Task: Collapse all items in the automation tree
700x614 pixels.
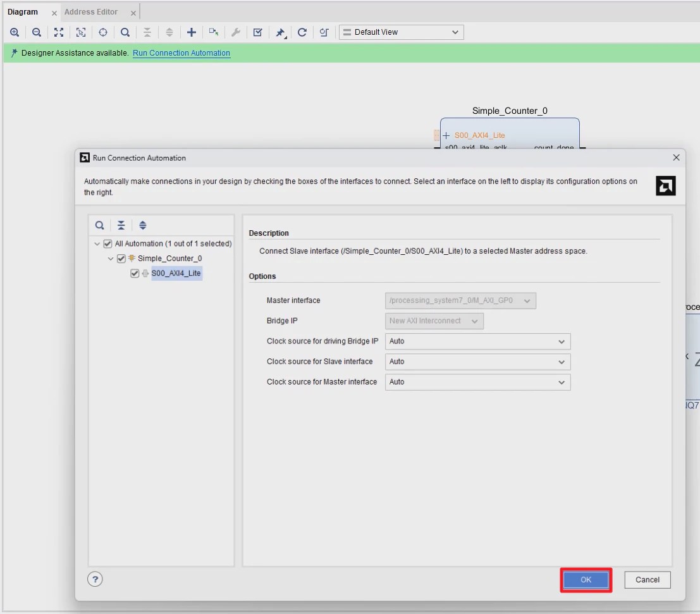Action: click(x=121, y=225)
